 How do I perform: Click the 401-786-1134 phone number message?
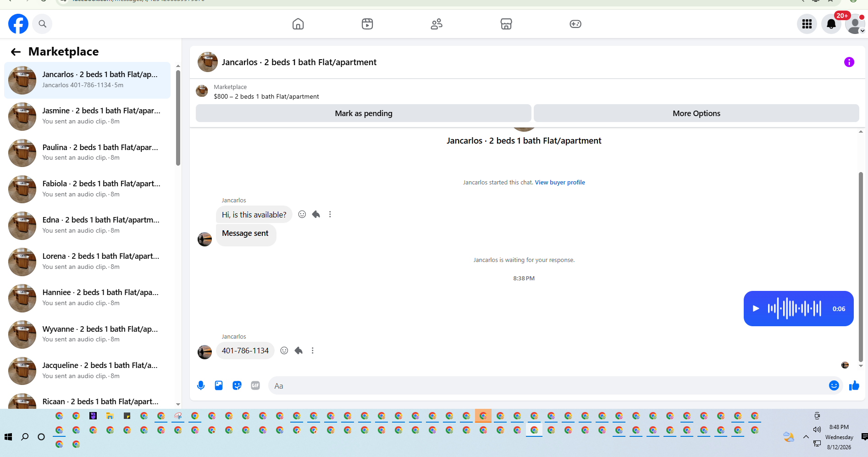coord(245,351)
